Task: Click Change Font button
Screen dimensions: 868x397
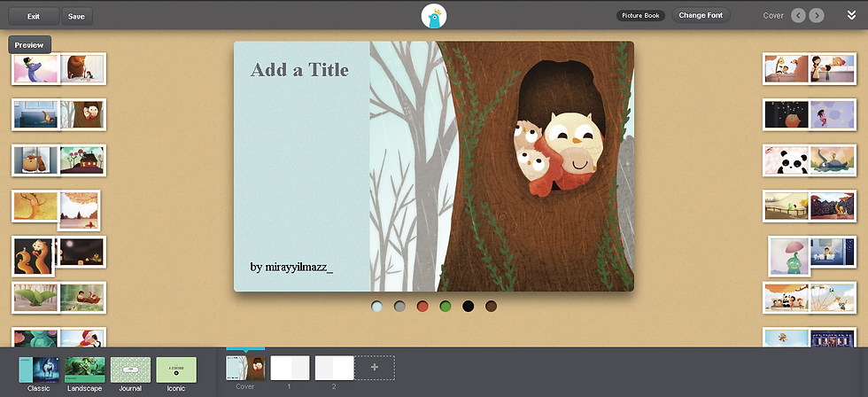Action: point(701,15)
